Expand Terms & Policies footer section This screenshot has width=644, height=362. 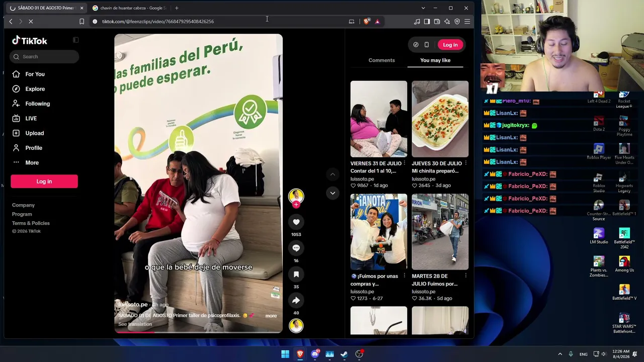click(31, 223)
